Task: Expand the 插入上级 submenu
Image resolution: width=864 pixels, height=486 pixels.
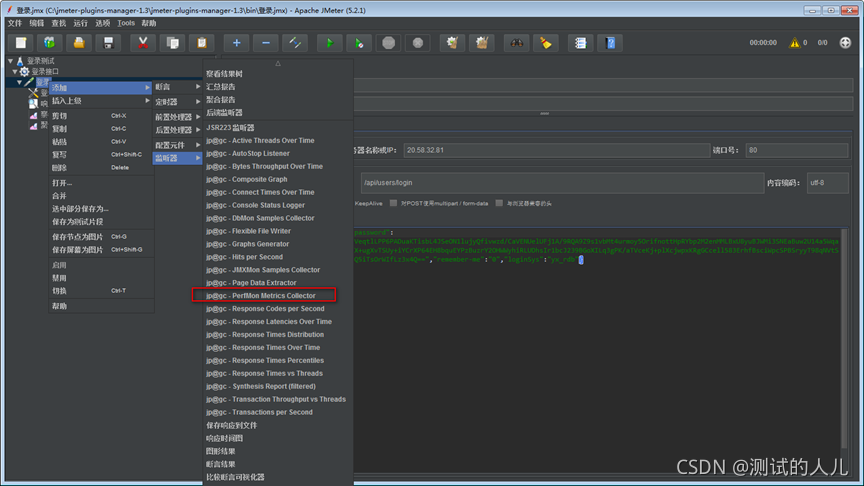Action: click(x=101, y=101)
